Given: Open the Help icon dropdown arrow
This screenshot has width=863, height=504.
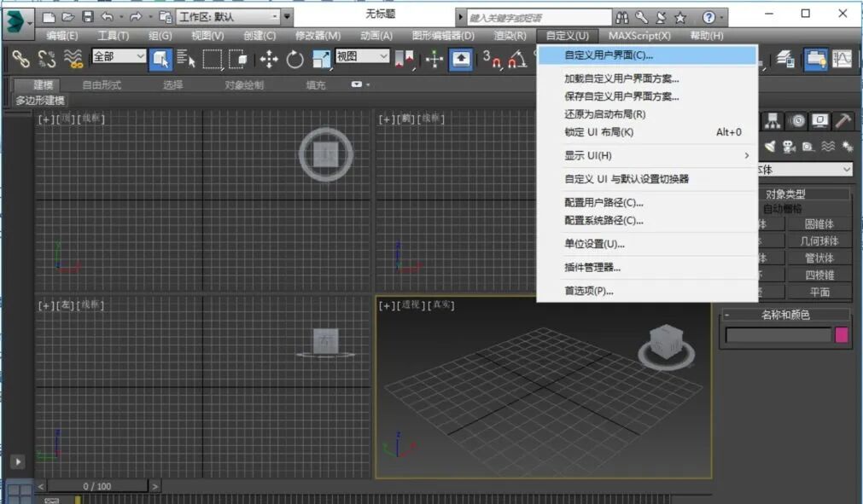Looking at the screenshot, I should click(721, 18).
